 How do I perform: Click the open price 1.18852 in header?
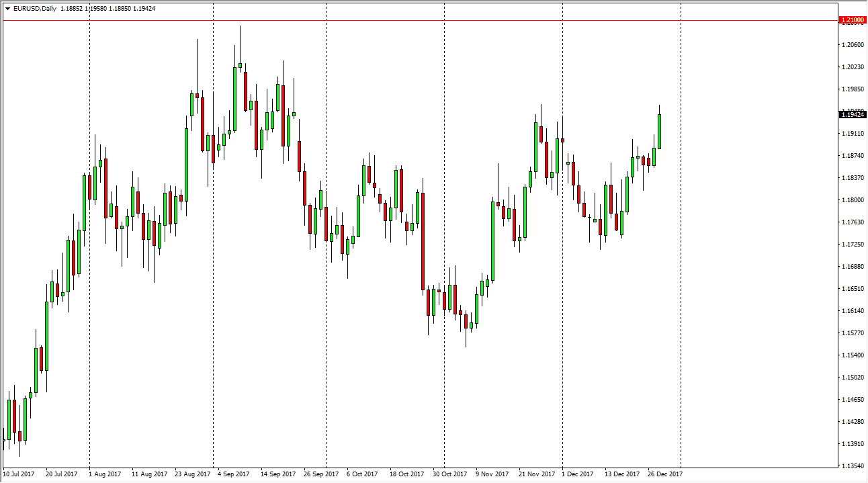71,8
